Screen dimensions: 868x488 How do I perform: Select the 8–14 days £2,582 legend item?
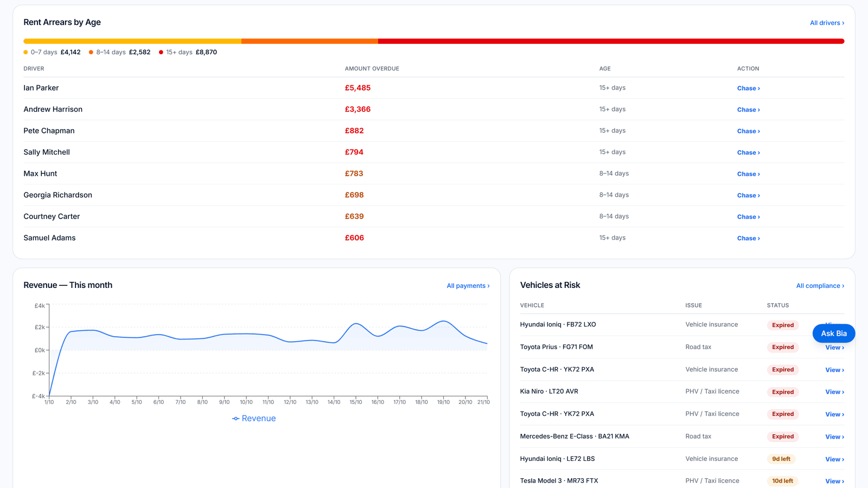click(120, 52)
